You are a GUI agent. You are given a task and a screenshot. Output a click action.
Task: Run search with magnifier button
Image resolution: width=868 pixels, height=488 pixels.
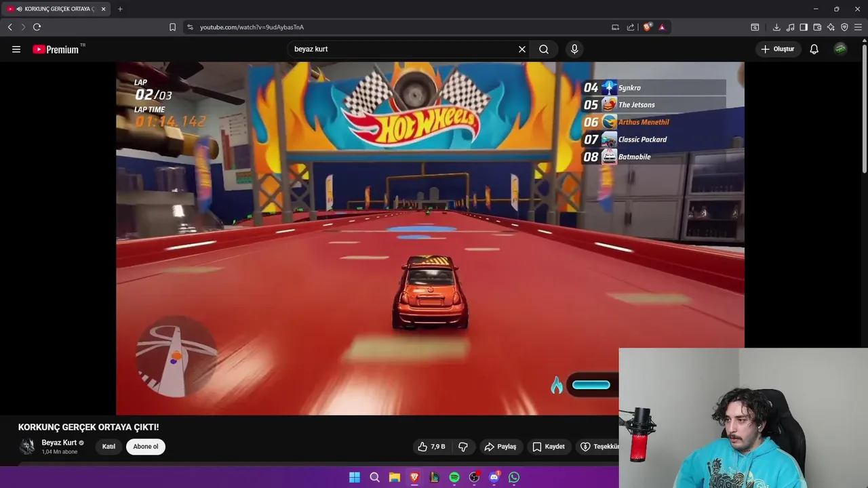[544, 49]
